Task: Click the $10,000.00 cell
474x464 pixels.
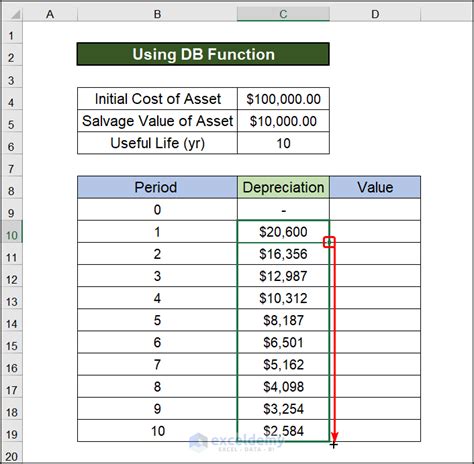Action: pos(283,121)
